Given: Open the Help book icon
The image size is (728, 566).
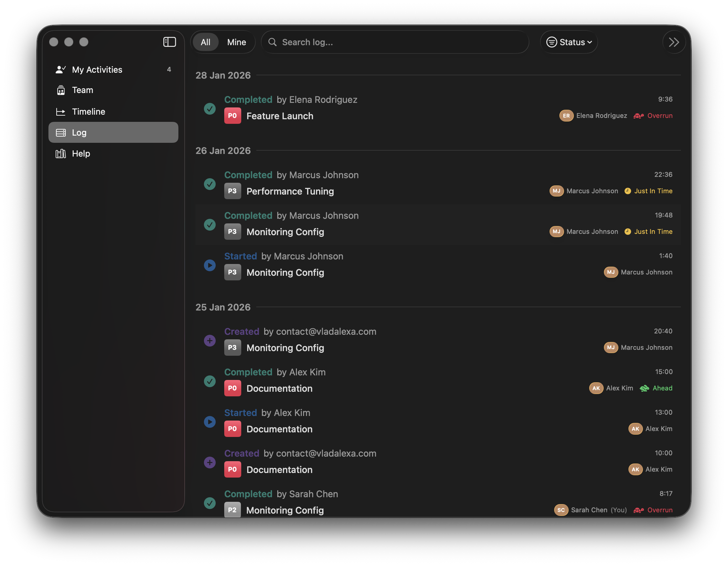Looking at the screenshot, I should (61, 153).
